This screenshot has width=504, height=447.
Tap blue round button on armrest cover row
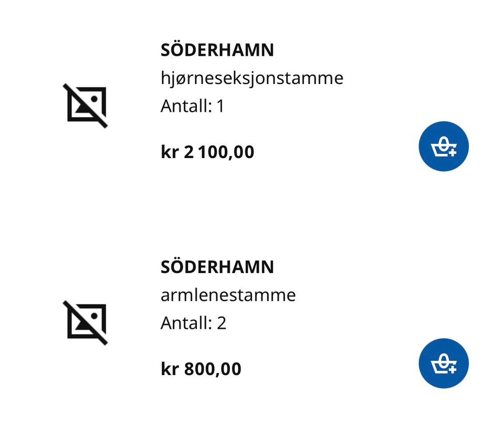[443, 363]
